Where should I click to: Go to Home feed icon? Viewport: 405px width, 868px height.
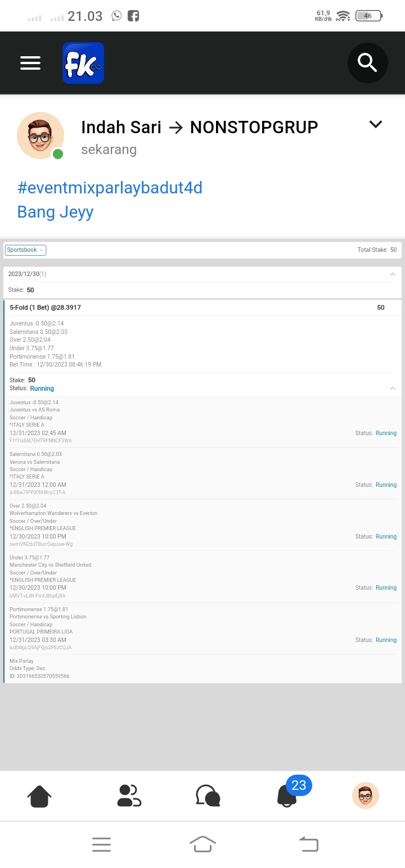[39, 796]
